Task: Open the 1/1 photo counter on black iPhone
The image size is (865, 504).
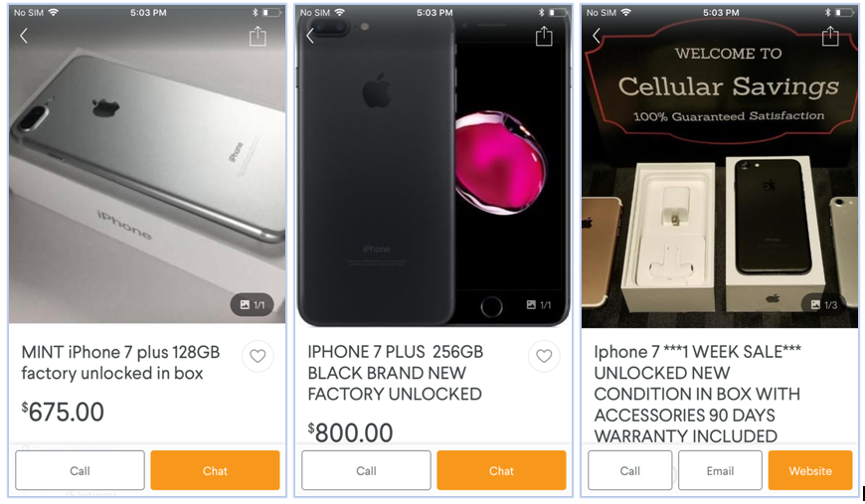Action: [x=539, y=304]
